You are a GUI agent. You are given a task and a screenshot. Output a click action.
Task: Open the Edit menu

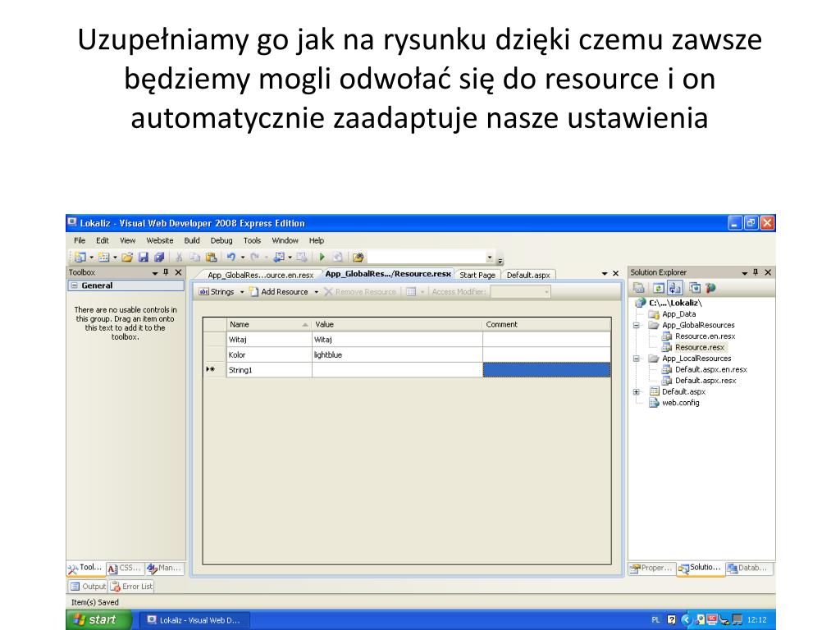[x=103, y=240]
